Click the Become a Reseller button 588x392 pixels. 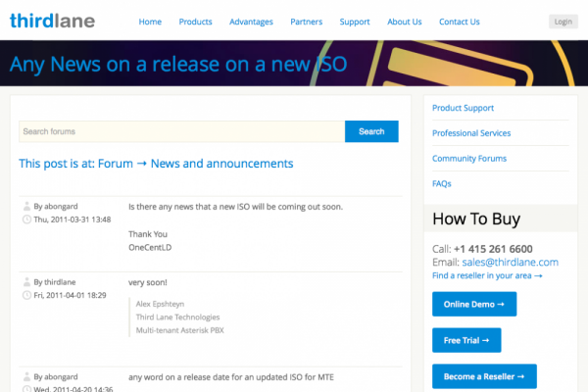click(x=484, y=376)
